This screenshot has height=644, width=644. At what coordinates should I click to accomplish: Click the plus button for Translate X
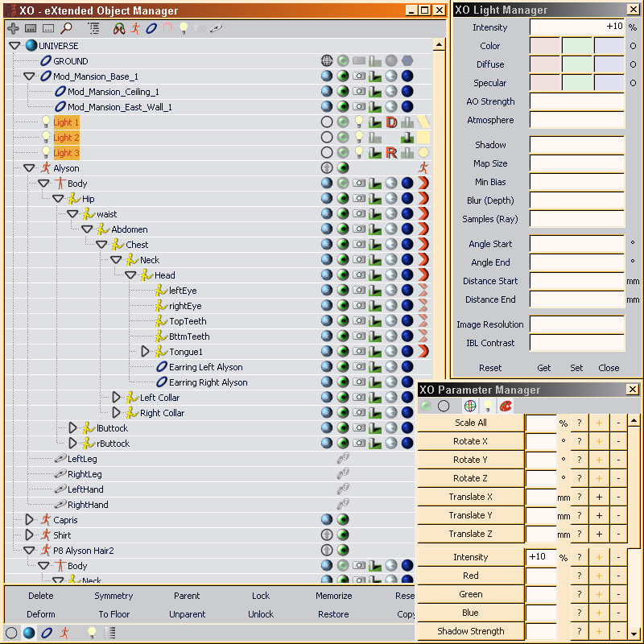(599, 497)
